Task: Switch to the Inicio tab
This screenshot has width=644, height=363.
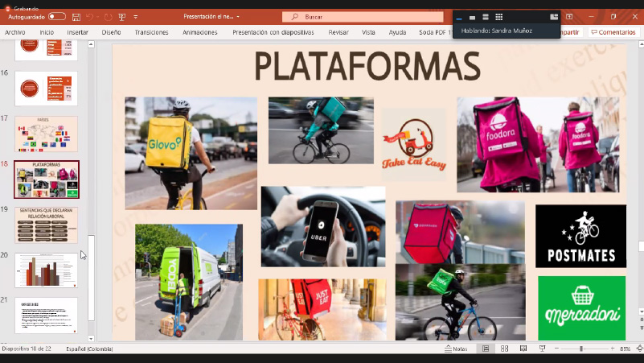Action: coord(47,32)
